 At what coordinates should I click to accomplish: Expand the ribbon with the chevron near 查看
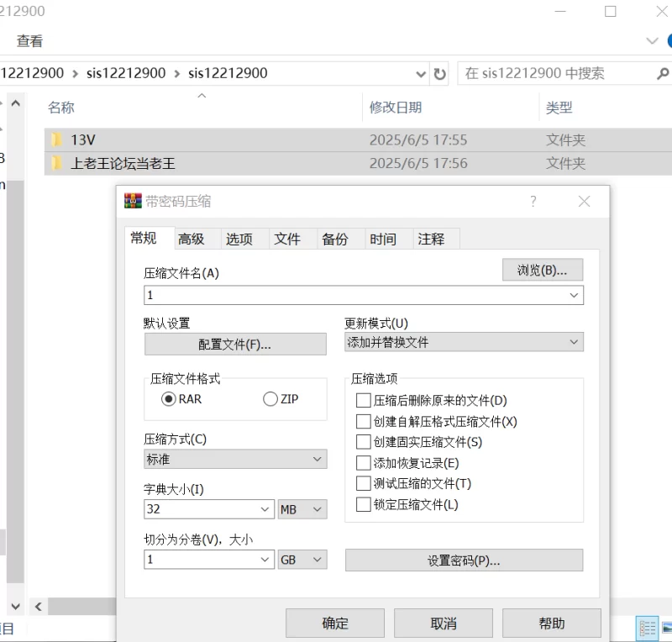coord(652,41)
